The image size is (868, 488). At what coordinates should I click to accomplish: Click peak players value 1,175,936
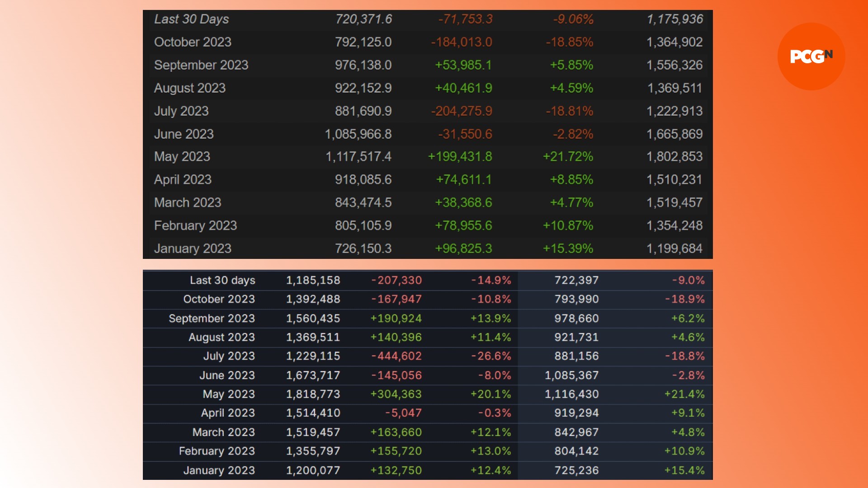pos(675,19)
